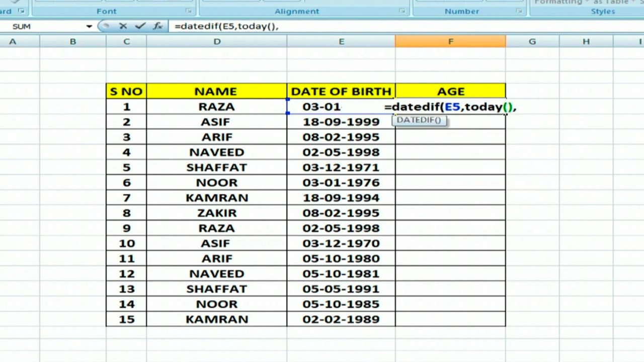This screenshot has height=362, width=644.
Task: Cancel the formula entry with the X button
Action: [123, 26]
